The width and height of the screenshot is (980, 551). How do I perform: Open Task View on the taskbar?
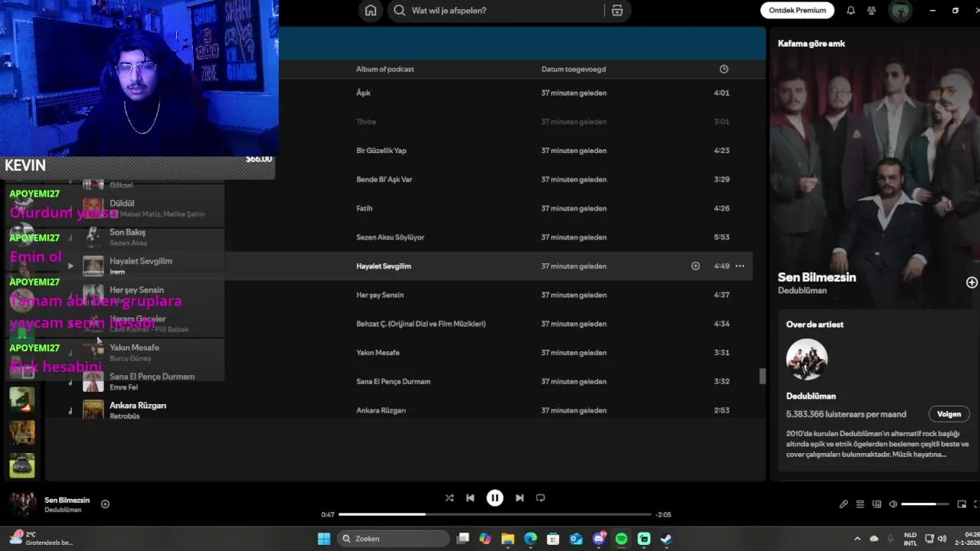(x=462, y=539)
